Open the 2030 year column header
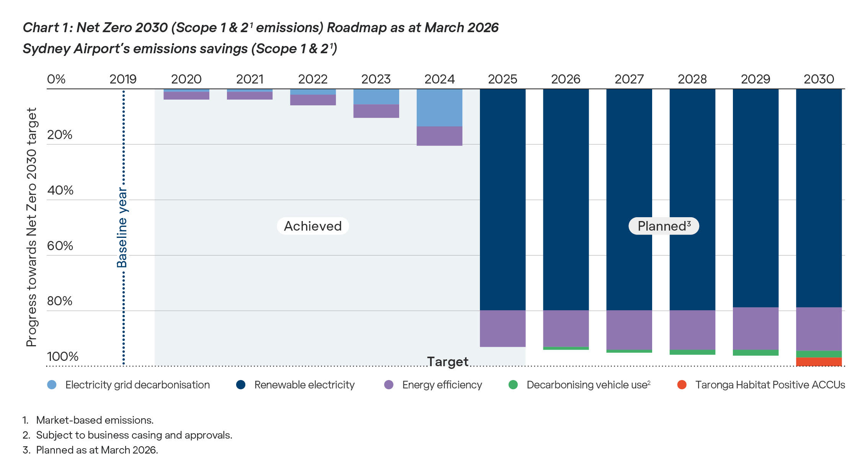This screenshot has height=475, width=868. 820,79
